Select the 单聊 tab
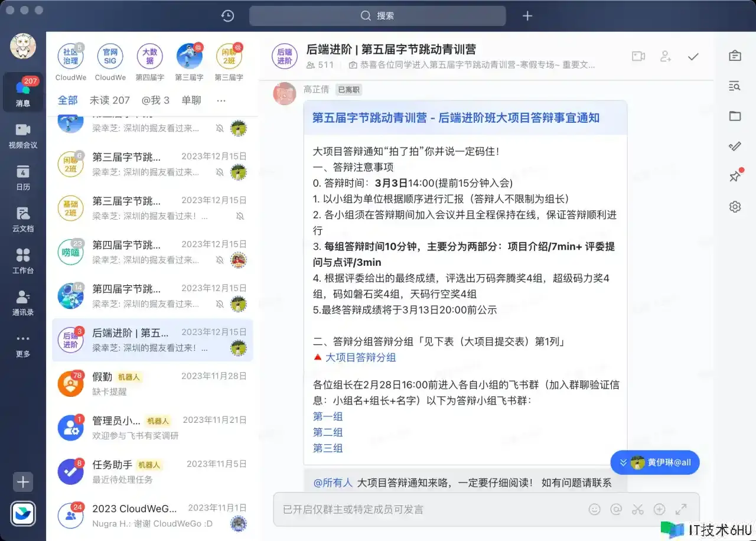 tap(191, 100)
